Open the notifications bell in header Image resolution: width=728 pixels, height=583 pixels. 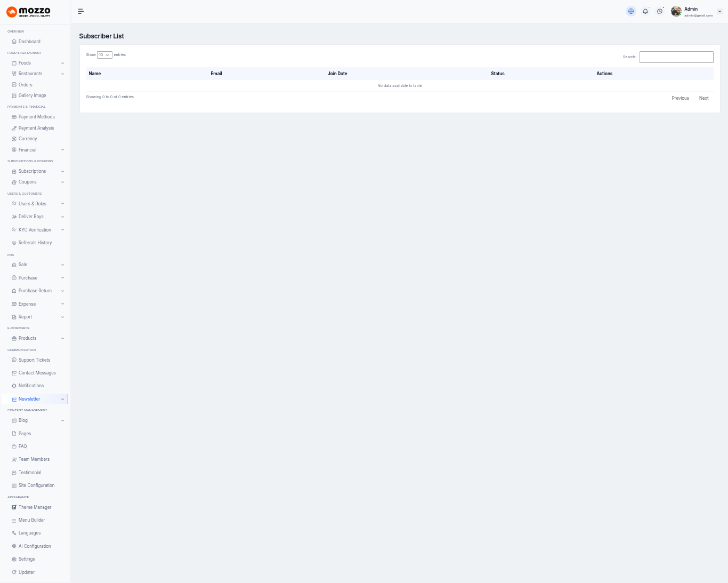pos(645,11)
